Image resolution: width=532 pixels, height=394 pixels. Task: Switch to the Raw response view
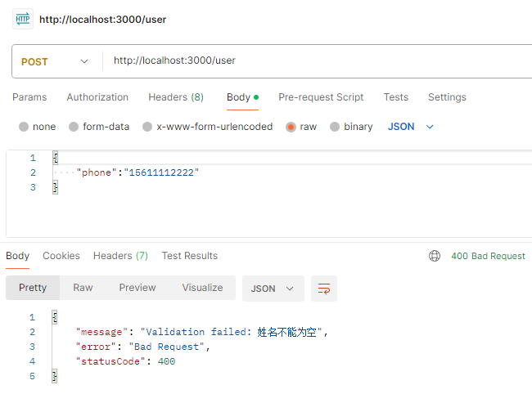[83, 288]
